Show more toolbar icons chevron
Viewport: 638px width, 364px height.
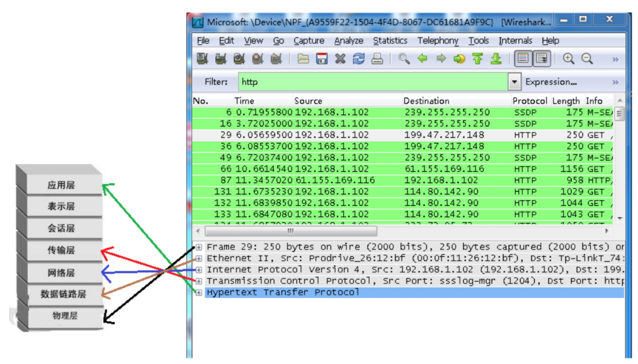pos(615,60)
